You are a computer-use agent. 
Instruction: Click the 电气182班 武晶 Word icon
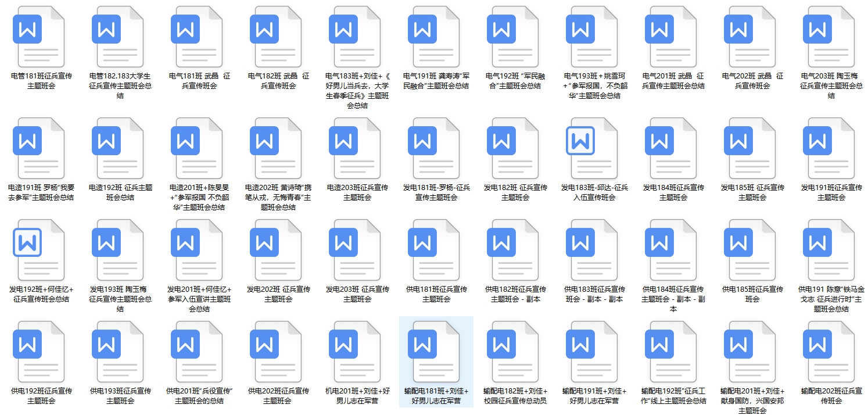pyautogui.click(x=275, y=37)
